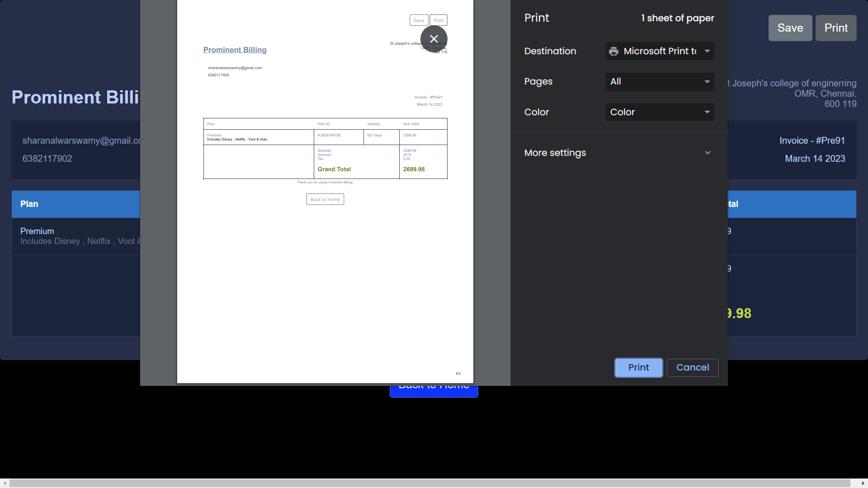868x488 pixels.
Task: Click the print preview page thumbnail
Action: click(x=325, y=192)
